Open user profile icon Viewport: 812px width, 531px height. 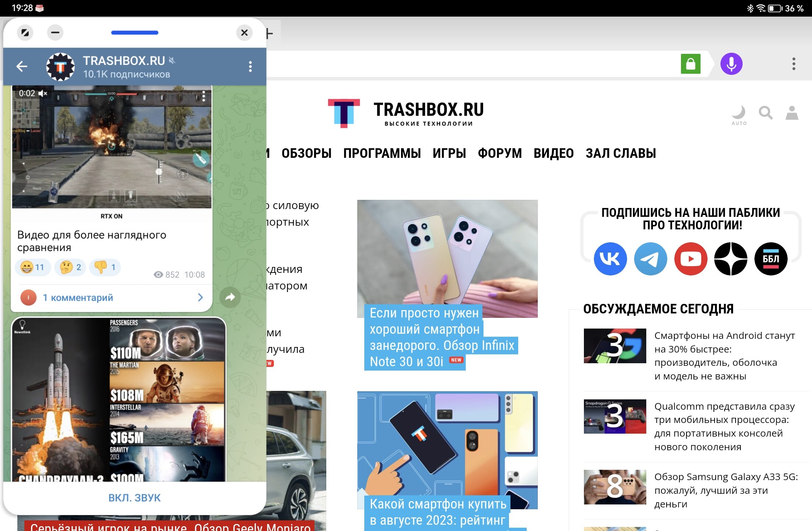(792, 113)
